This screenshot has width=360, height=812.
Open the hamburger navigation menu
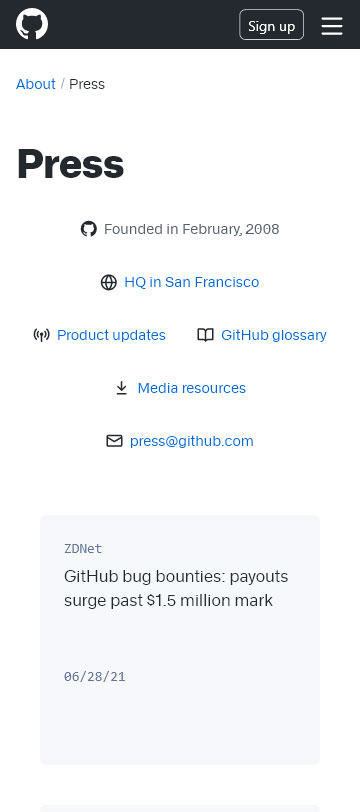click(332, 26)
